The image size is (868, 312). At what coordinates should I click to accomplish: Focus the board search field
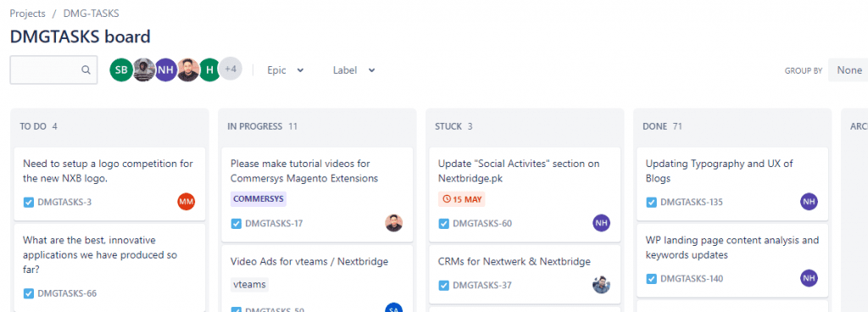[x=53, y=70]
